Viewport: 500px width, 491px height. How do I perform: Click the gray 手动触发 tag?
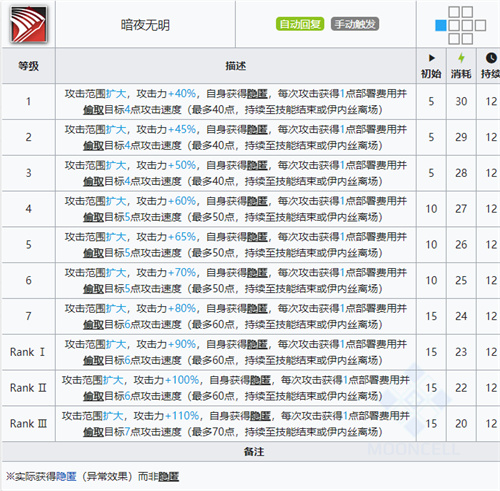tap(355, 24)
